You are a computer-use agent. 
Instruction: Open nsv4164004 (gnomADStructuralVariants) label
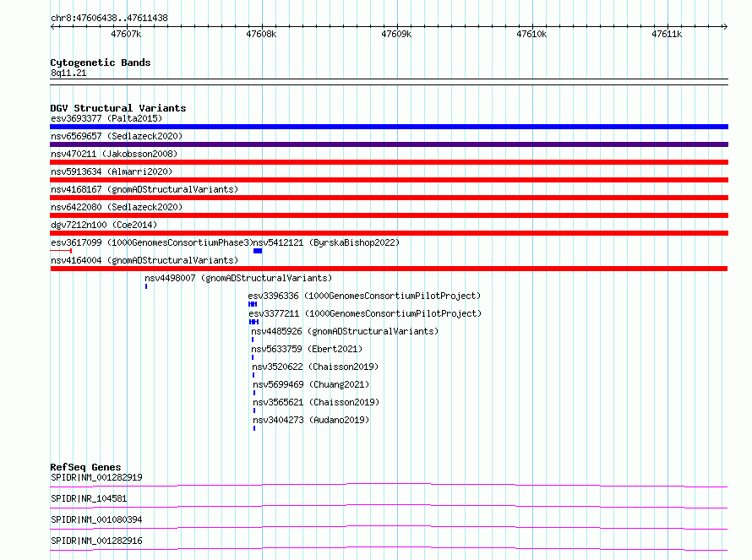coord(144,260)
